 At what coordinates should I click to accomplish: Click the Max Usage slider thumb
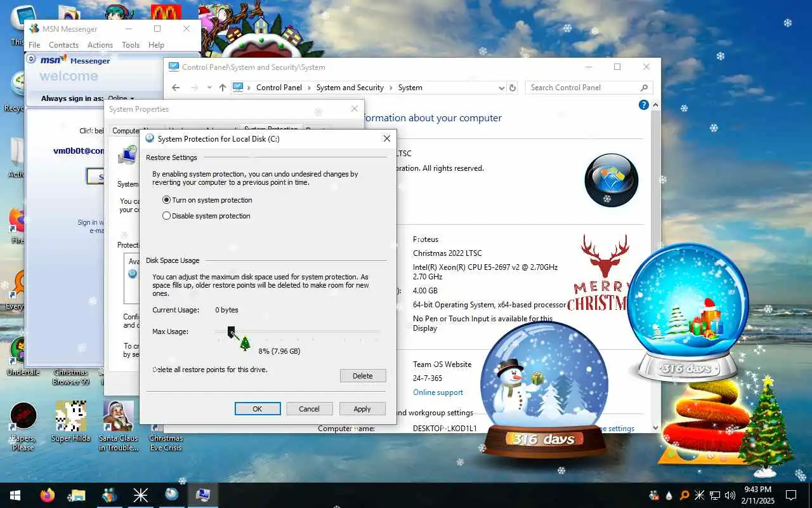coord(232,331)
